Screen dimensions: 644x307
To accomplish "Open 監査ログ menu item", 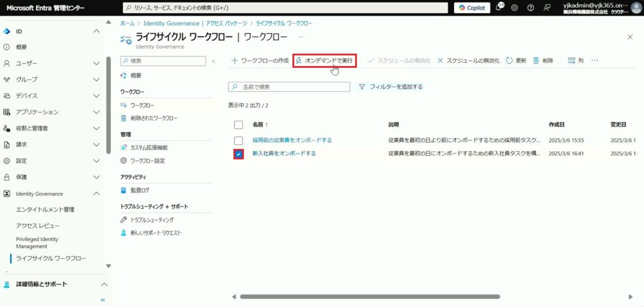I will (140, 190).
